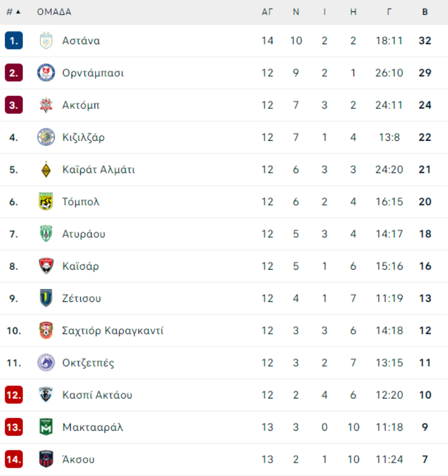Open the Σαχτιόρ Καραγκαντί team link
This screenshot has width=448, height=476.
pyautogui.click(x=112, y=330)
